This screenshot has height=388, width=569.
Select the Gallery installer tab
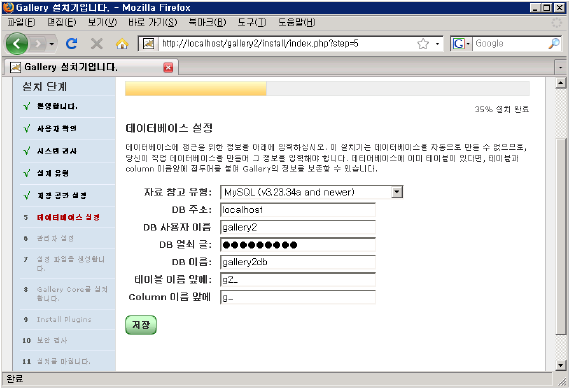point(91,67)
